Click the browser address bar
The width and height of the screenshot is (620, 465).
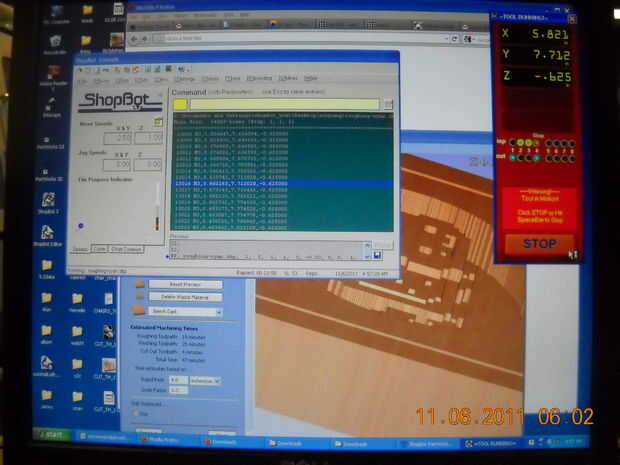(301, 38)
